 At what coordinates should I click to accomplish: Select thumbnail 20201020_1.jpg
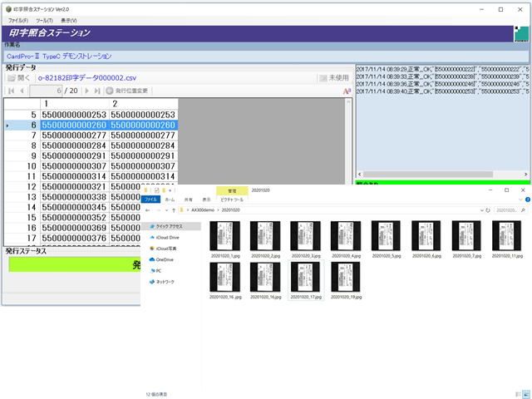[x=225, y=239]
